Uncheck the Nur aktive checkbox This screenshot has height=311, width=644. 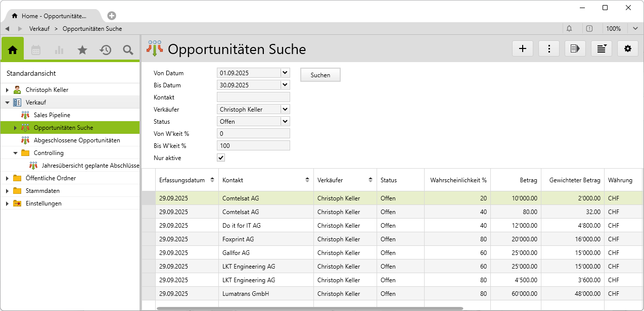point(220,158)
